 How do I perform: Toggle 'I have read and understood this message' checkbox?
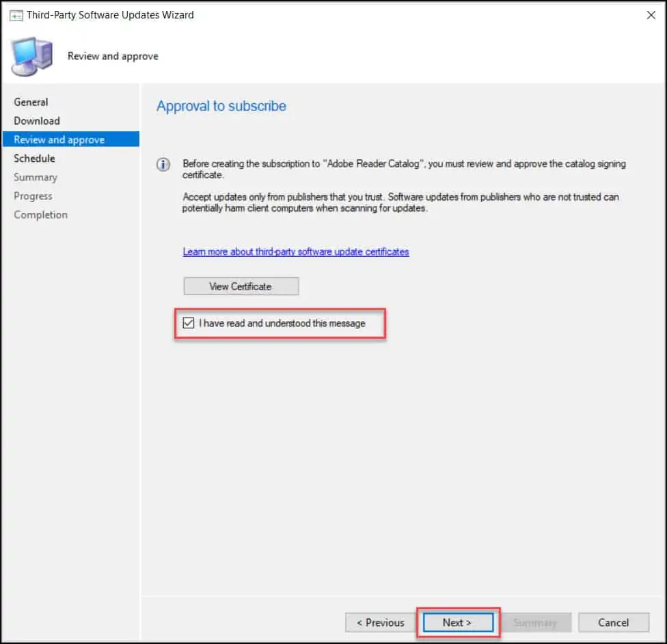(x=189, y=323)
